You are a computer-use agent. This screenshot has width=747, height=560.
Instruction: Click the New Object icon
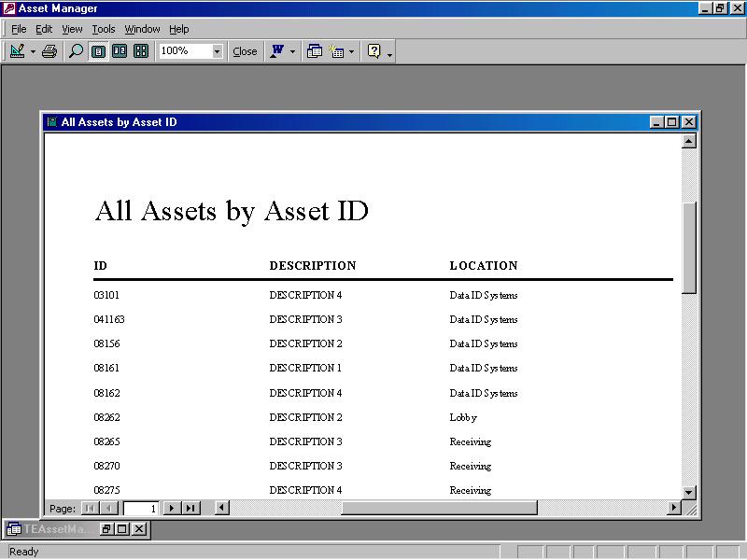pyautogui.click(x=337, y=51)
